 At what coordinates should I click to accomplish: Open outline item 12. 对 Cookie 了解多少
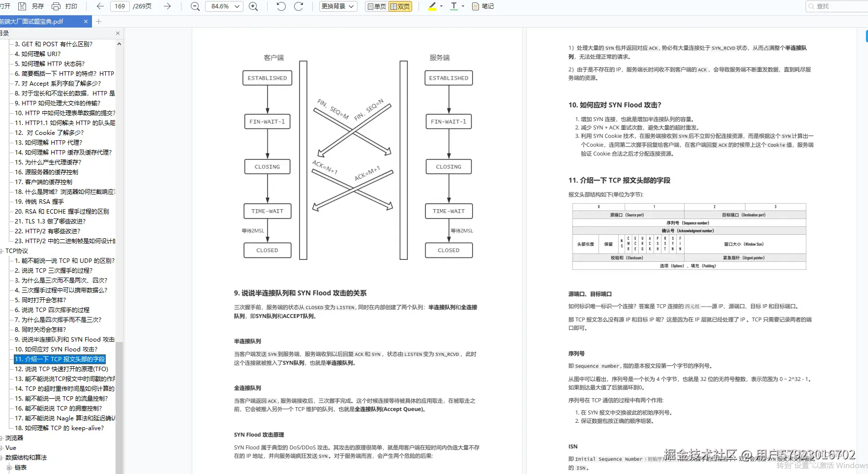[49, 133]
